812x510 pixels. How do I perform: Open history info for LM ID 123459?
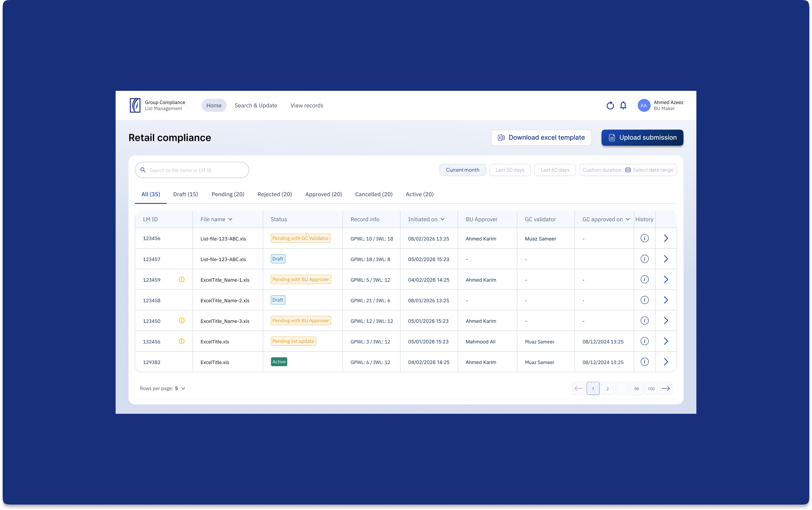click(x=644, y=280)
